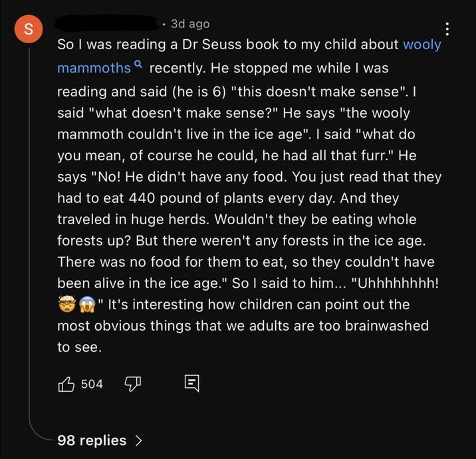Click the exploding head emoji
Screen dimensions: 476x459
66,304
